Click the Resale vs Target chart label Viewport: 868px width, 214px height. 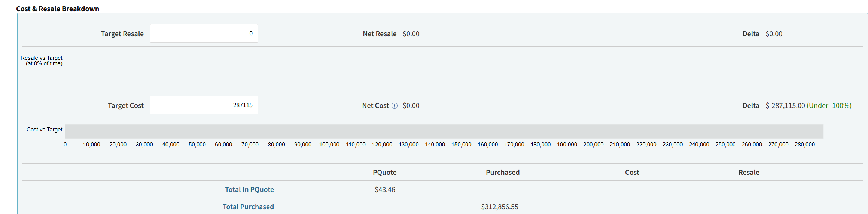(x=42, y=61)
